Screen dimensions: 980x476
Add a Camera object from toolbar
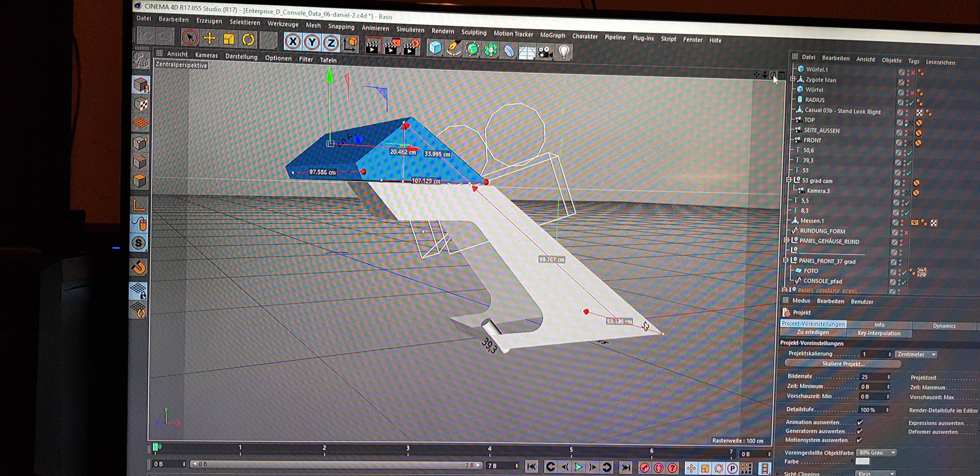pyautogui.click(x=545, y=52)
